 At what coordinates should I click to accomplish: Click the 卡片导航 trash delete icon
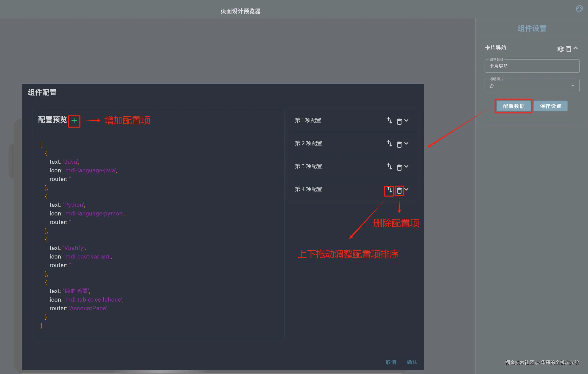click(x=568, y=49)
